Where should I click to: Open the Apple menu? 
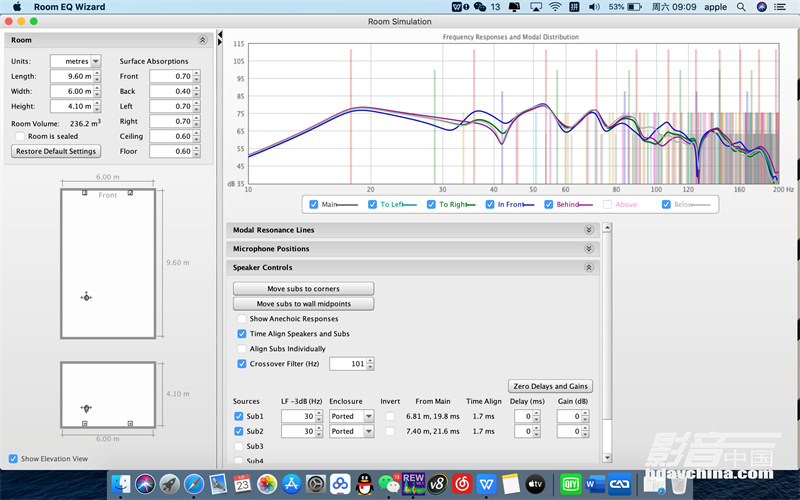pyautogui.click(x=17, y=7)
